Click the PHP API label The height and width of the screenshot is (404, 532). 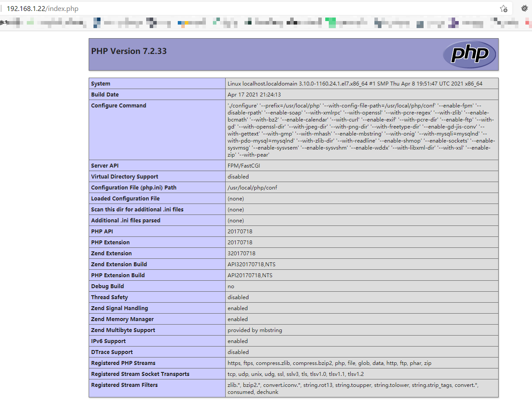(x=102, y=232)
